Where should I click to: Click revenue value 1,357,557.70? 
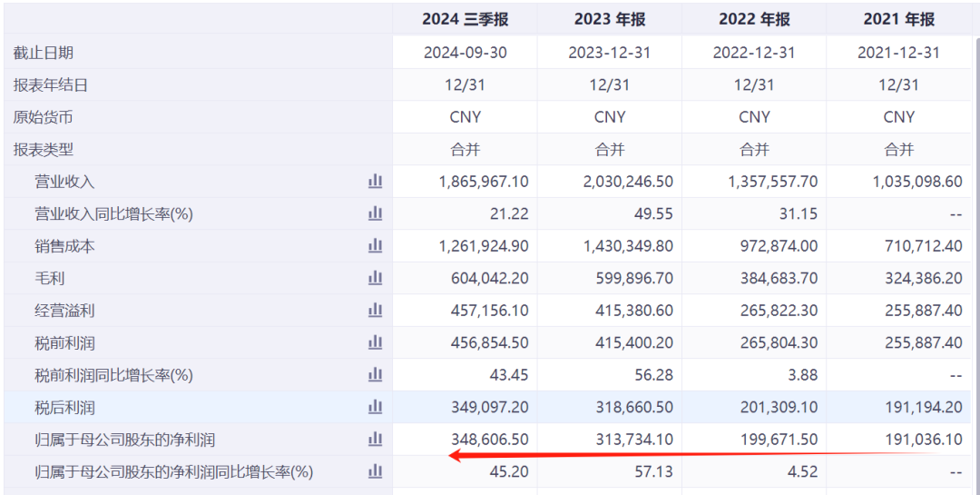click(x=773, y=182)
